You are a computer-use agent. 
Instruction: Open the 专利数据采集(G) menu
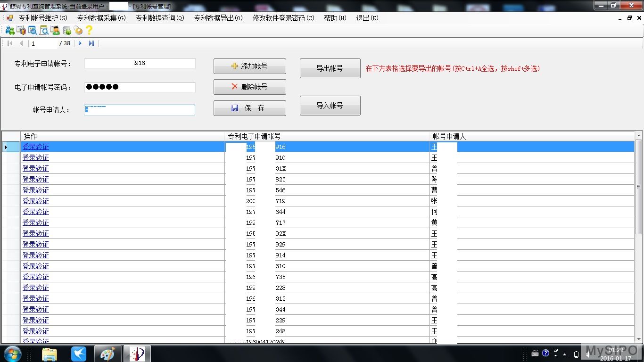pyautogui.click(x=101, y=18)
